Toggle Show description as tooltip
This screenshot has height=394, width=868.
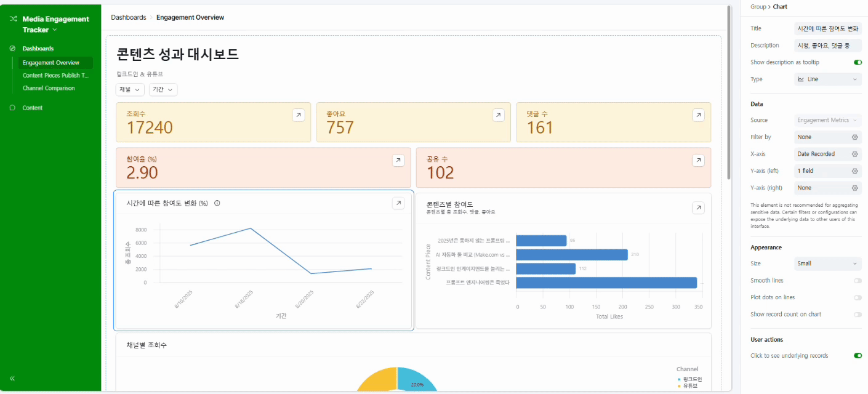(858, 62)
